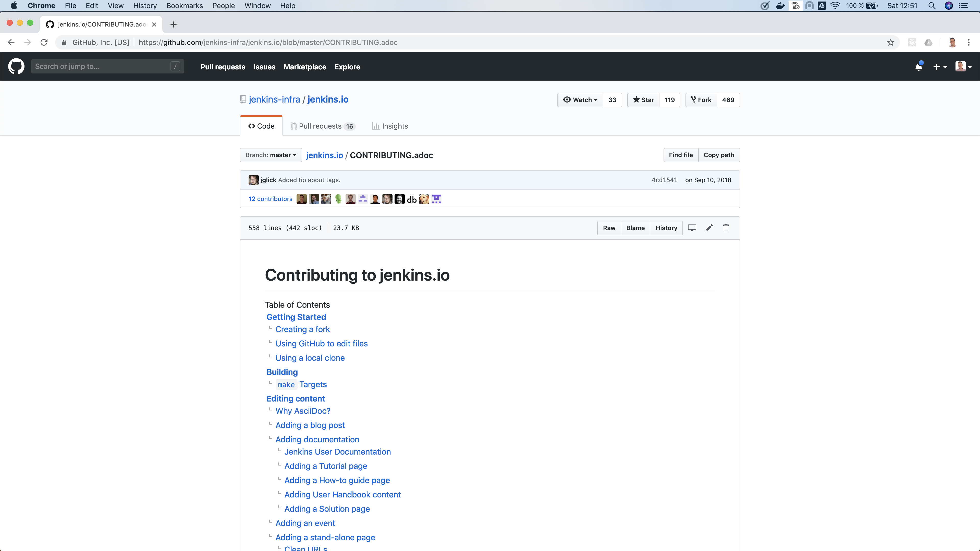Jump to Adding a stand-alone page

pos(325,538)
